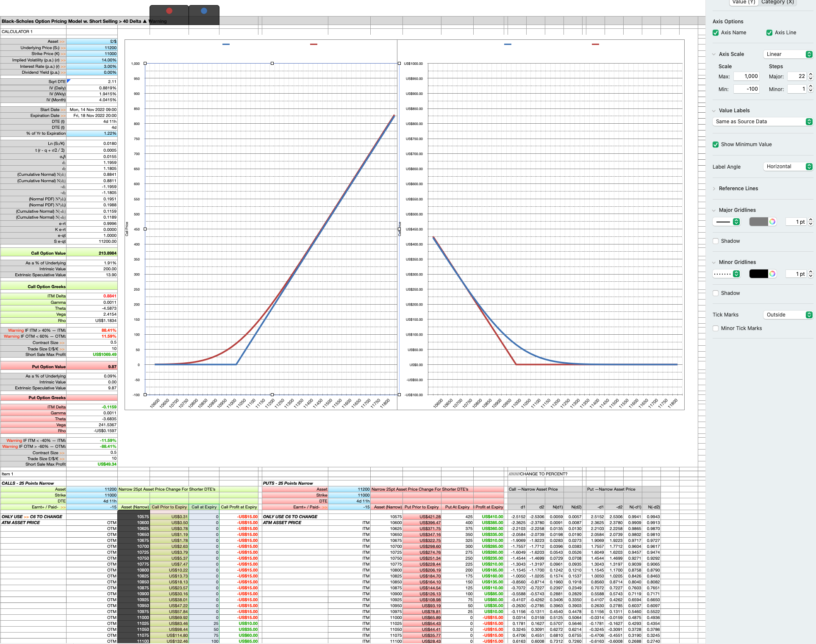Open Minor Gridlines color wheel picker
Image resolution: width=816 pixels, height=644 pixels.
click(x=772, y=274)
